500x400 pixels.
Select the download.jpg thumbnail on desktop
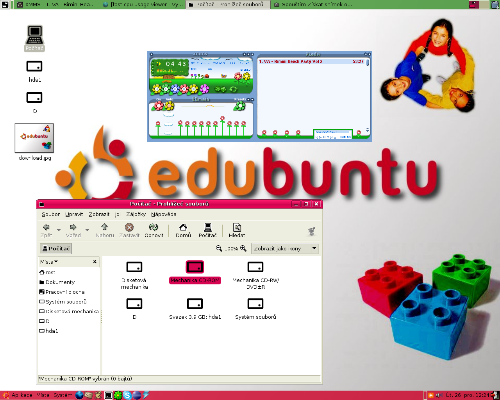pyautogui.click(x=34, y=138)
